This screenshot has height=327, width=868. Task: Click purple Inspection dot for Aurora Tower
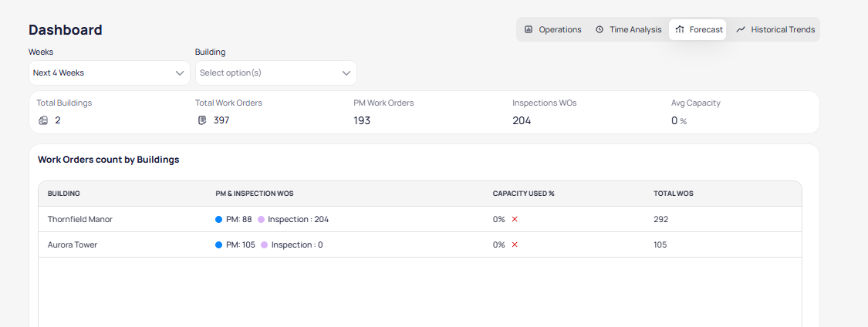(x=265, y=244)
